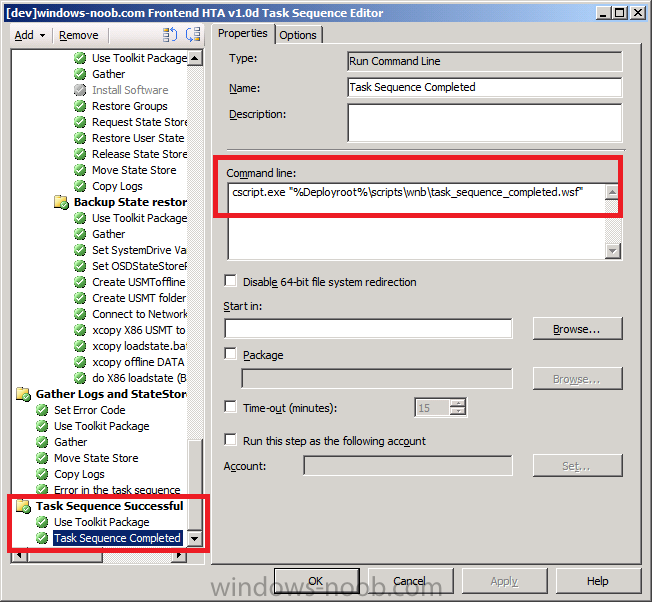Screen dimensions: 652x602
Task: Click the Connect to Network step icon
Action: (80, 314)
